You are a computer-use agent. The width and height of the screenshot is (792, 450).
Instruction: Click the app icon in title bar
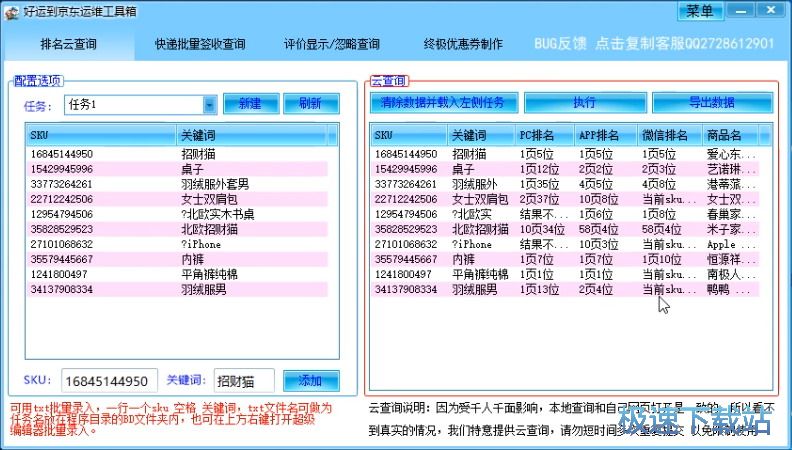click(x=10, y=11)
